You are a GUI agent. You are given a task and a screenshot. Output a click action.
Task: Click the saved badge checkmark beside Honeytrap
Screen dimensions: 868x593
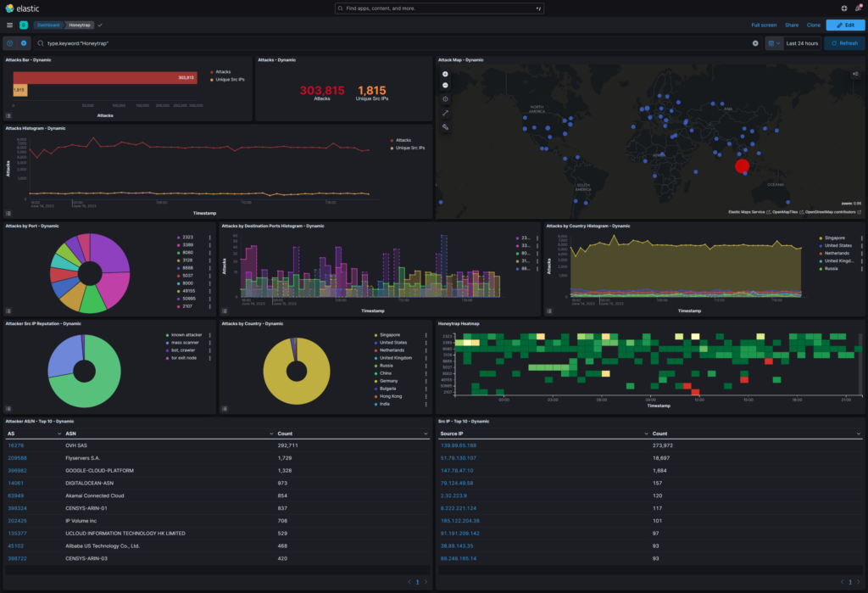(100, 25)
